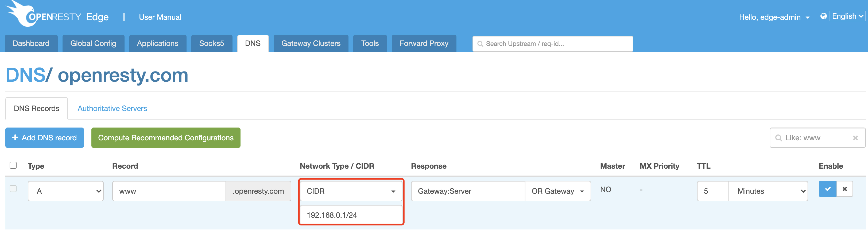This screenshot has width=868, height=238.
Task: Toggle the select-all records checkbox
Action: coord(13,165)
